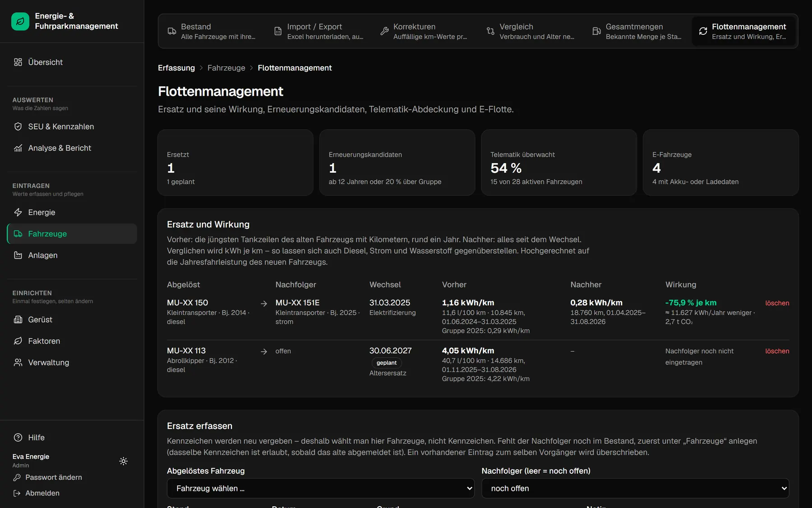Click the green leaf app logo
This screenshot has height=508, width=812.
(x=20, y=21)
